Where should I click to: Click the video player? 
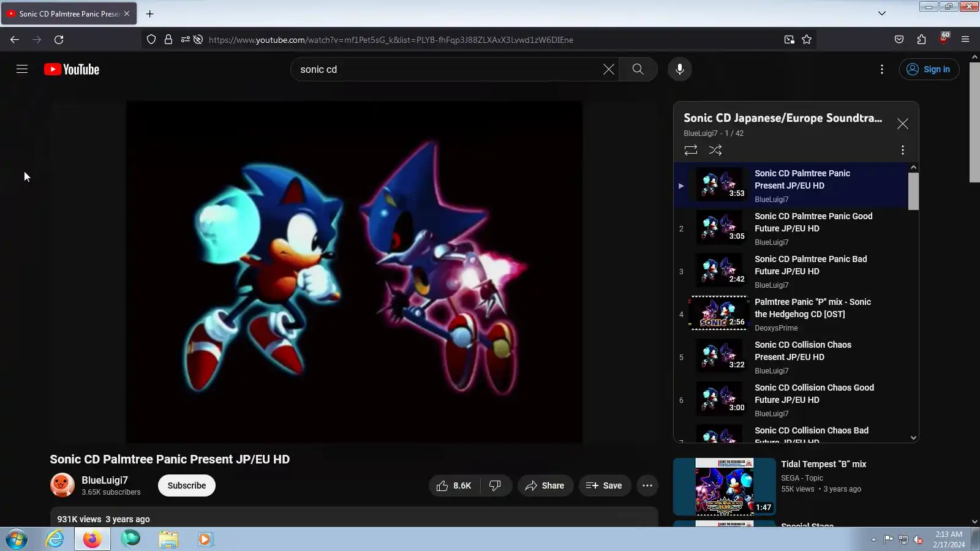(x=354, y=272)
